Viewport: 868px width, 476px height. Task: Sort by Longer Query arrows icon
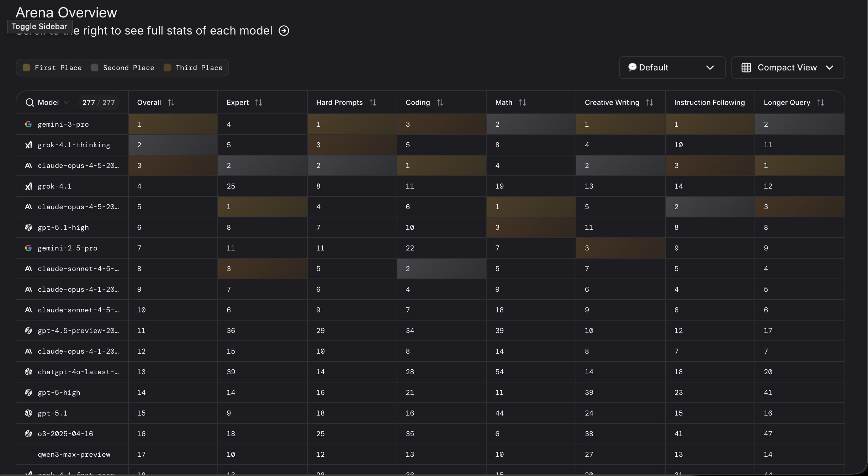pos(821,102)
